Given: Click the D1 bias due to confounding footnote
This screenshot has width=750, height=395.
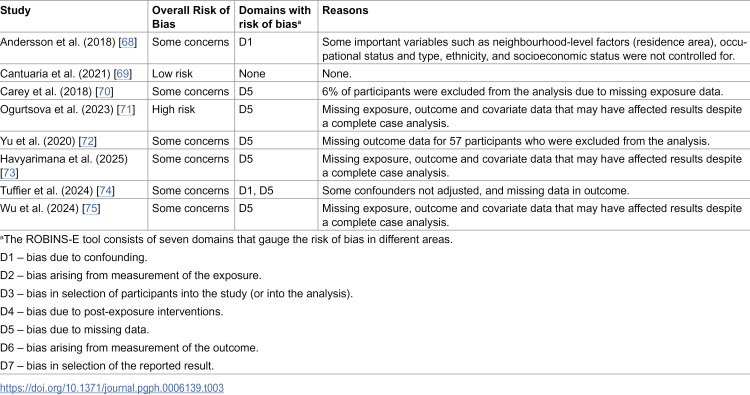Looking at the screenshot, I should tap(74, 257).
